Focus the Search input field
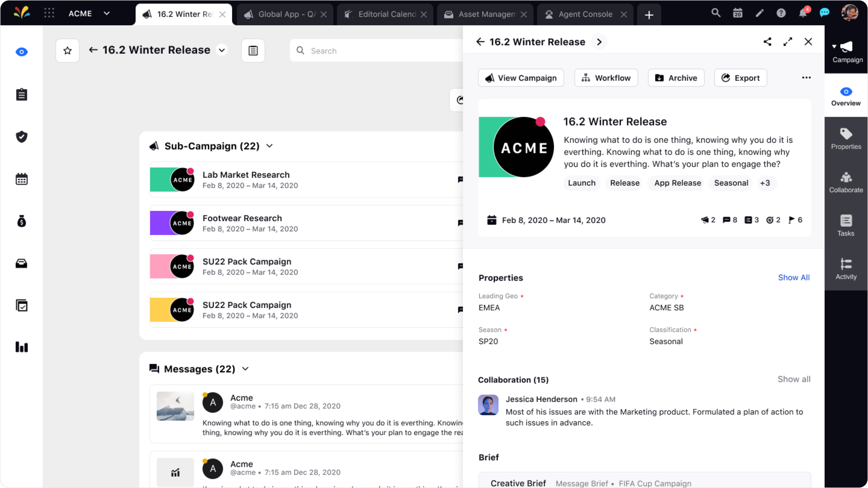 coord(377,51)
